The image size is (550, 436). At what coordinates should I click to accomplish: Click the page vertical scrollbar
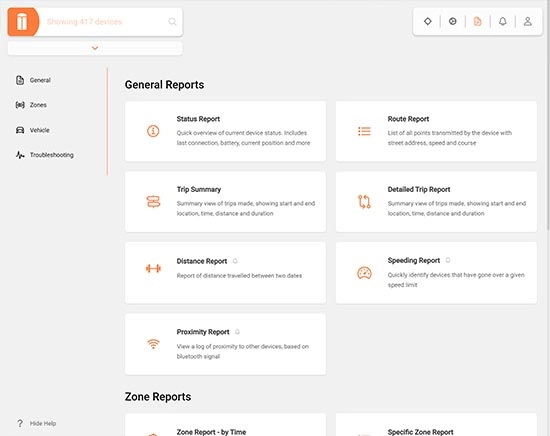tap(548, 116)
